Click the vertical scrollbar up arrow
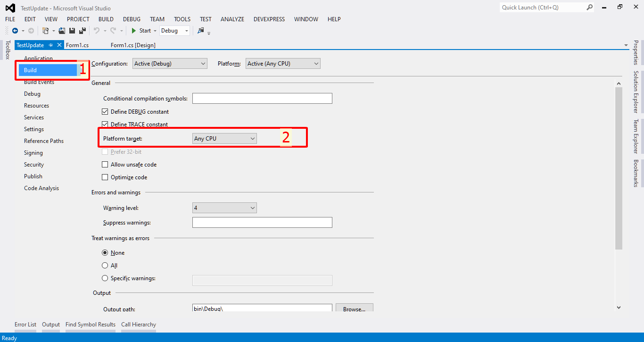The width and height of the screenshot is (644, 342). [619, 83]
